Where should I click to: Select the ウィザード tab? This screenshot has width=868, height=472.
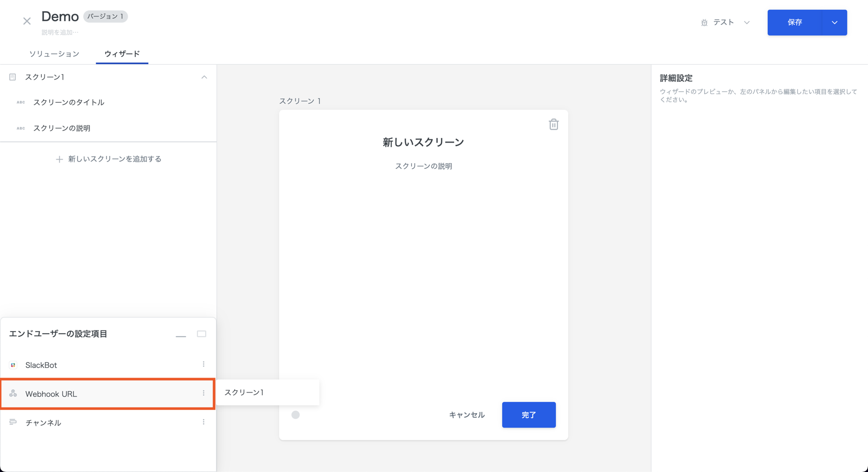point(122,54)
